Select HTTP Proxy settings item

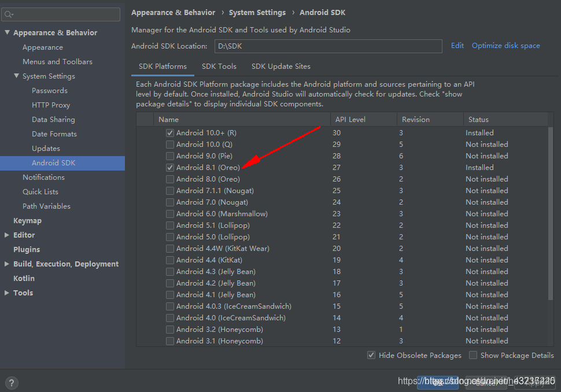point(51,105)
